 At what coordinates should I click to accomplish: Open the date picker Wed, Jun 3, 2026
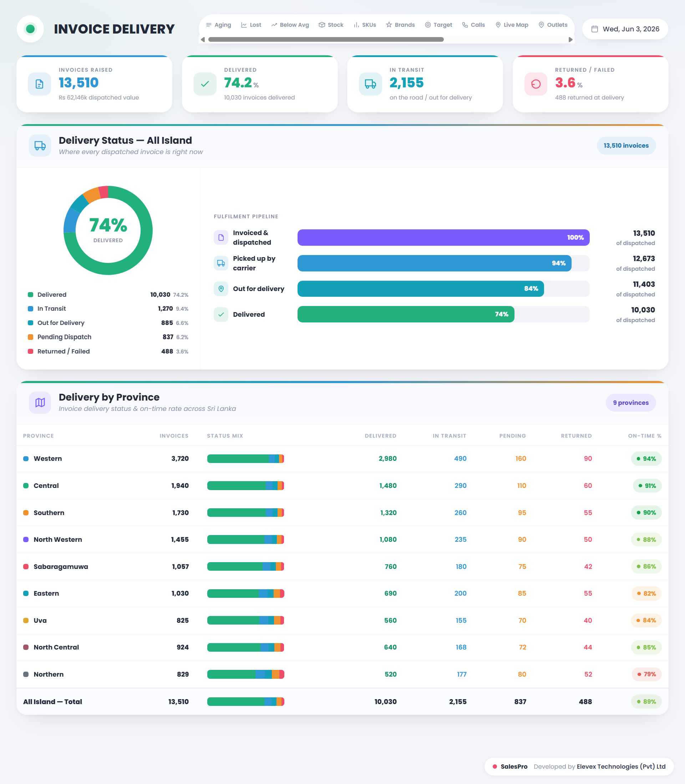[x=625, y=29]
